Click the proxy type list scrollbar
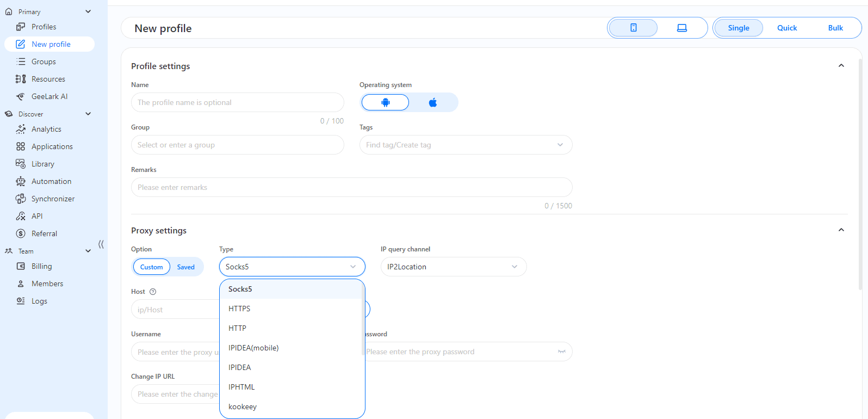Screen dimensions: 868x419 tap(363, 326)
